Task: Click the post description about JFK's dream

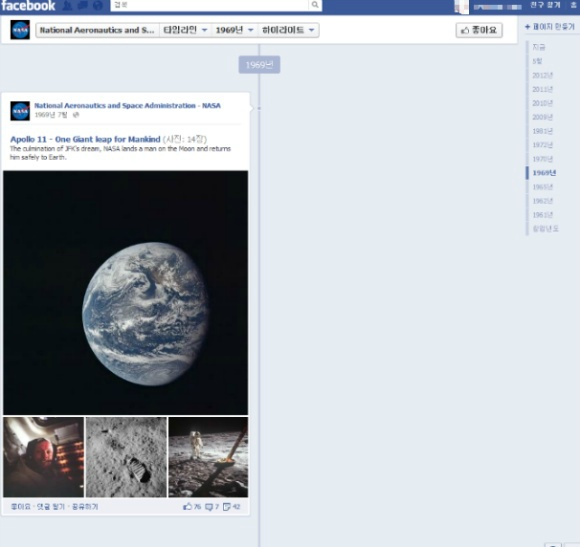Action: [x=120, y=153]
